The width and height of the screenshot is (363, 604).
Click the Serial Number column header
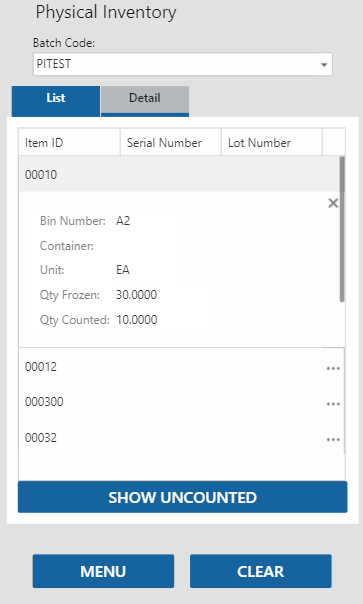(171, 143)
